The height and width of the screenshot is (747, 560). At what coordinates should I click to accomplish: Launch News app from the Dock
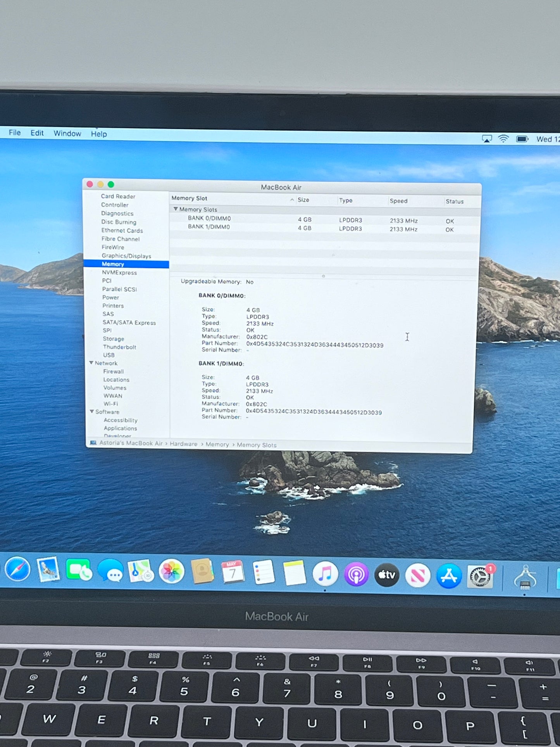tap(418, 576)
